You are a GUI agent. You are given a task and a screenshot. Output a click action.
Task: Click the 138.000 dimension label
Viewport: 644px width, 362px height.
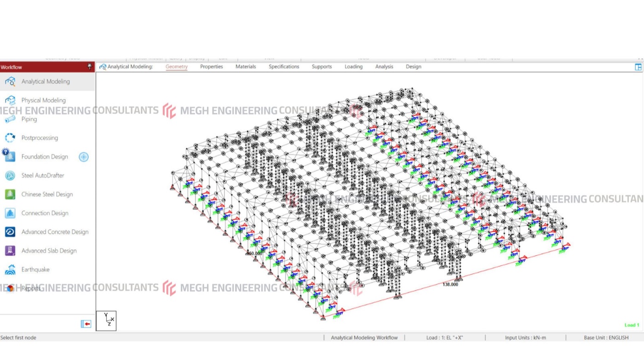coord(450,284)
